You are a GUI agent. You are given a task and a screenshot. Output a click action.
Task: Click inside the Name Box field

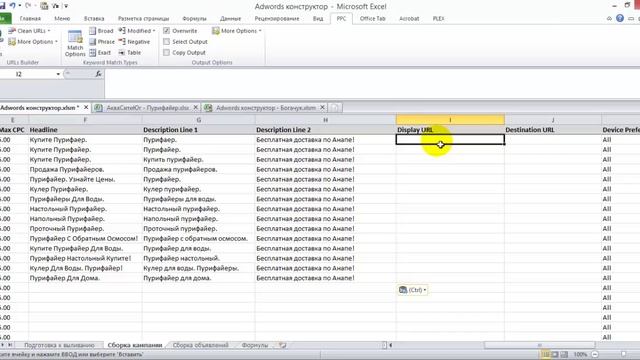tap(27, 74)
